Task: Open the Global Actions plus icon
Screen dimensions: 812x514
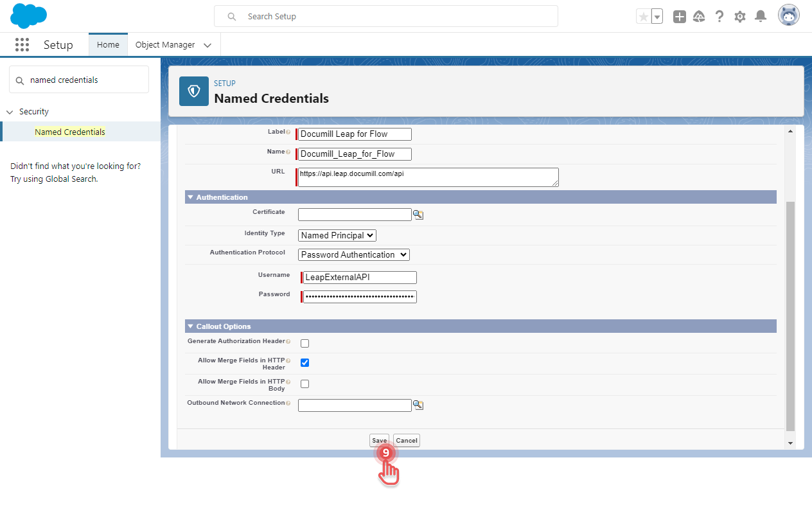Action: [679, 17]
